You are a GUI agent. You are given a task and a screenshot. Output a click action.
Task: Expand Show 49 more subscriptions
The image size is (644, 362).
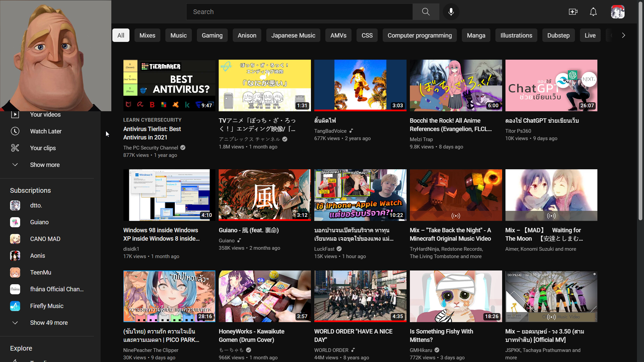(x=49, y=322)
